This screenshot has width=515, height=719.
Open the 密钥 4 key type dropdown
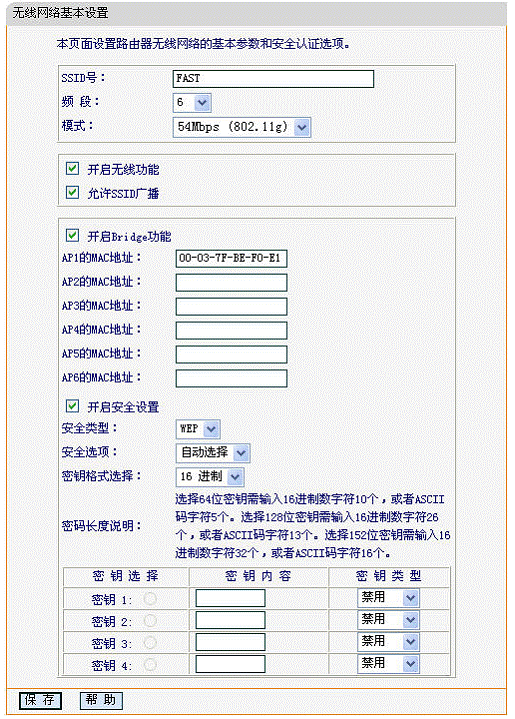coord(388,664)
